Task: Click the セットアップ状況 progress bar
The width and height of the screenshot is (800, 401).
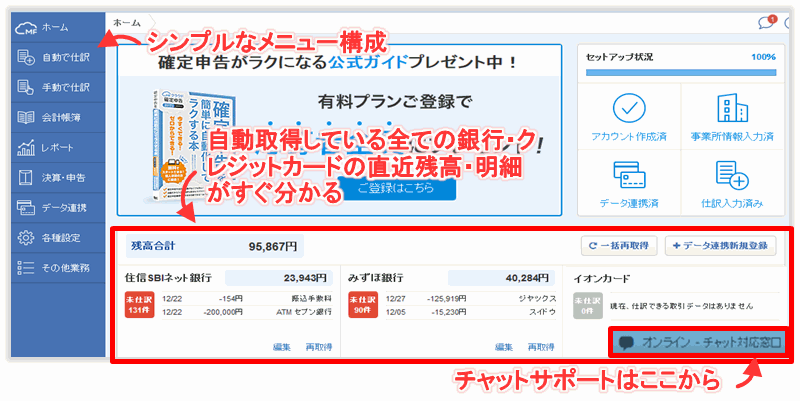Action: pyautogui.click(x=681, y=72)
